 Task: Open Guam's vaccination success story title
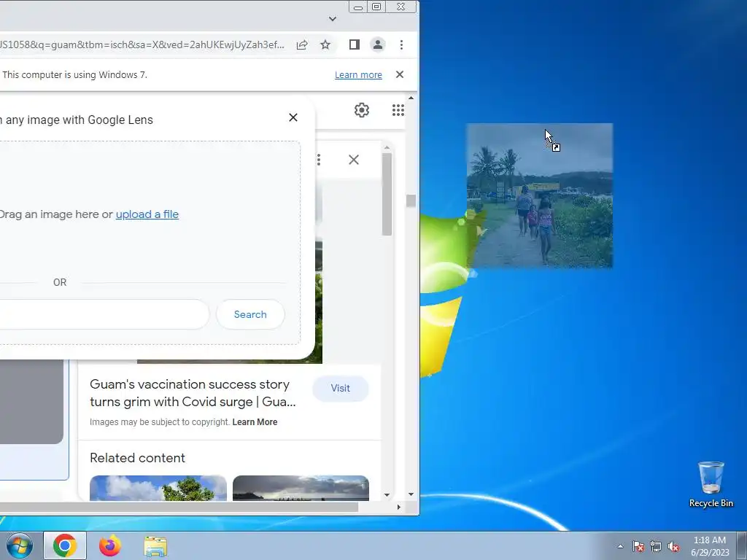[x=193, y=393]
